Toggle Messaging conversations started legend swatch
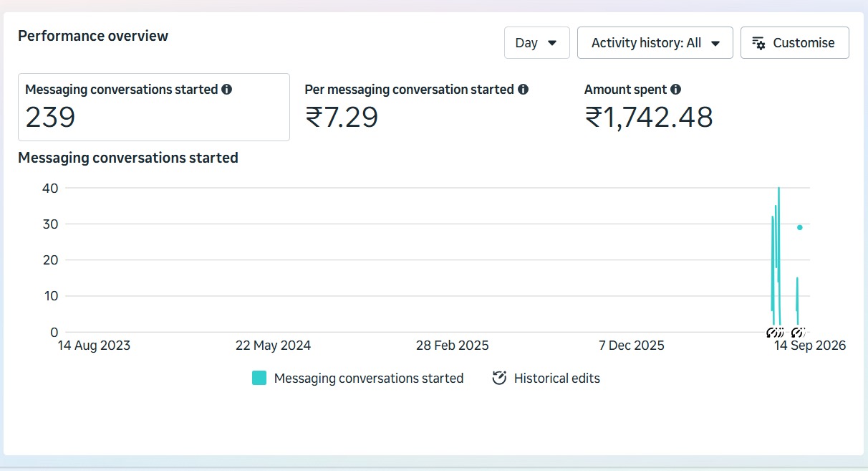868x471 pixels. [x=259, y=378]
